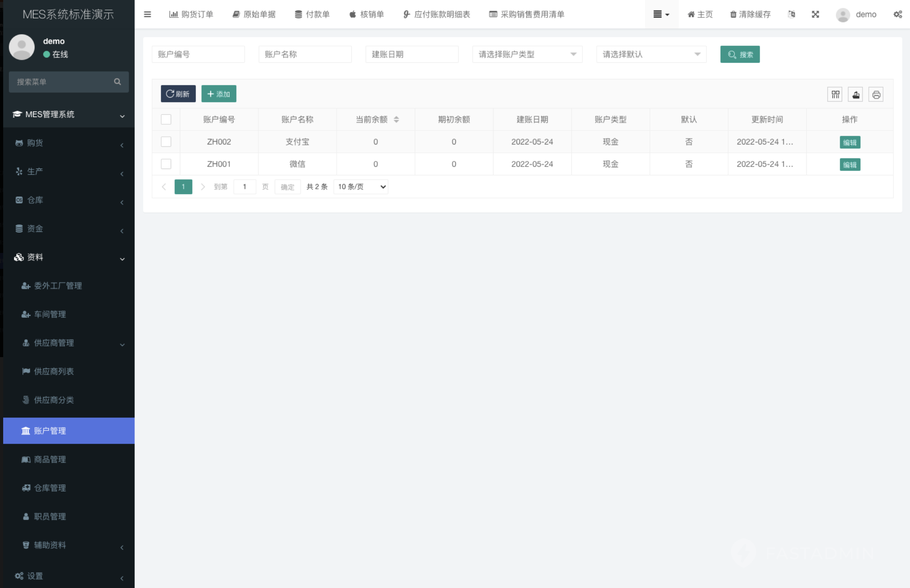The width and height of the screenshot is (910, 588).
Task: Select the ZH002 row checkbox
Action: pos(166,142)
